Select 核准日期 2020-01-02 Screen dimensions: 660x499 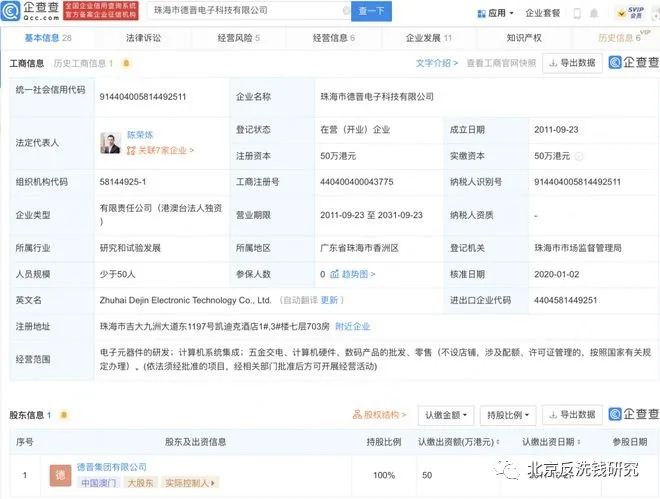[556, 274]
